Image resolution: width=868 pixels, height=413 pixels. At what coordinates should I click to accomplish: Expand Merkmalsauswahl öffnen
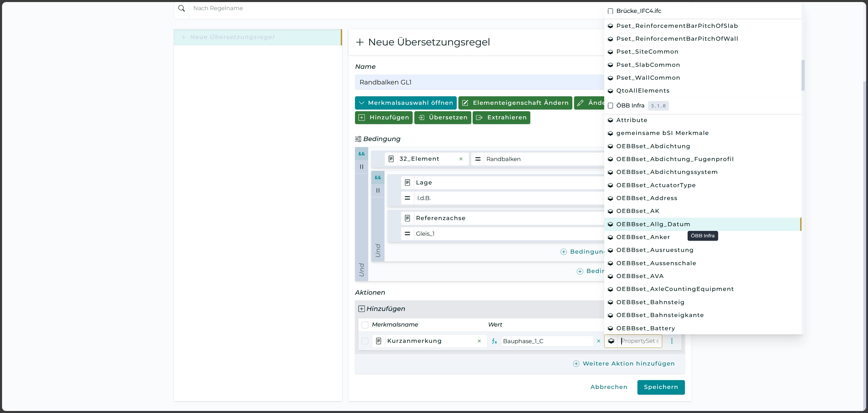coord(406,103)
